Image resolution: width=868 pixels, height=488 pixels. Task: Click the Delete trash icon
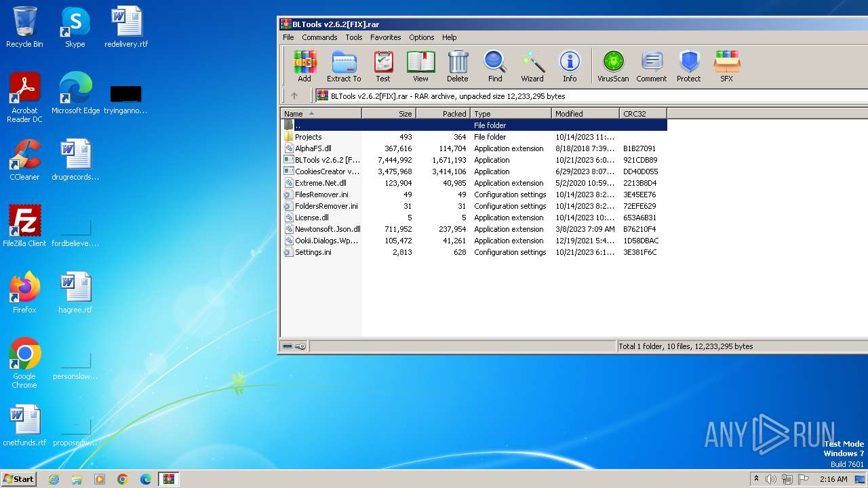point(458,66)
